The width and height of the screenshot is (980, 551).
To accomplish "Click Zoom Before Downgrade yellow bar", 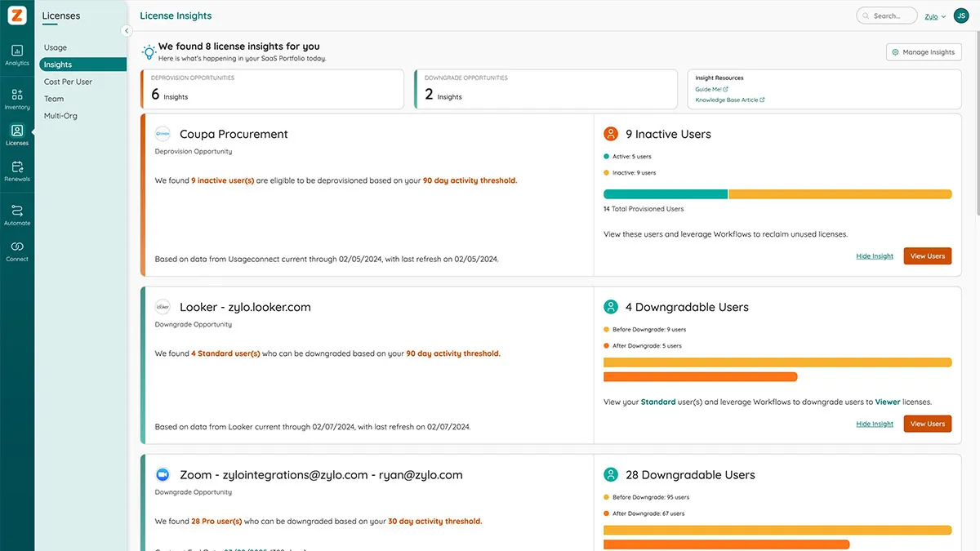I will 777,530.
